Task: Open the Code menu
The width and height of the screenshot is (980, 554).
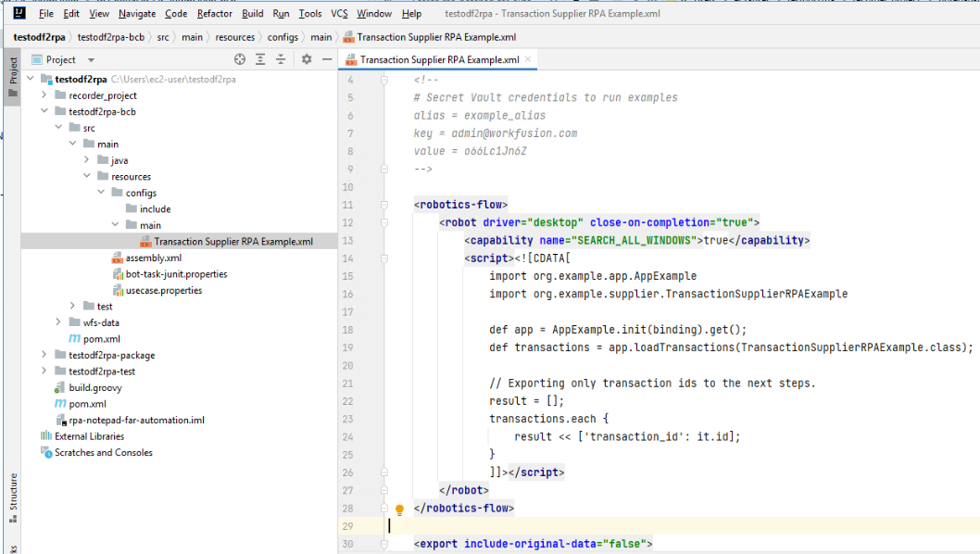Action: click(x=176, y=13)
